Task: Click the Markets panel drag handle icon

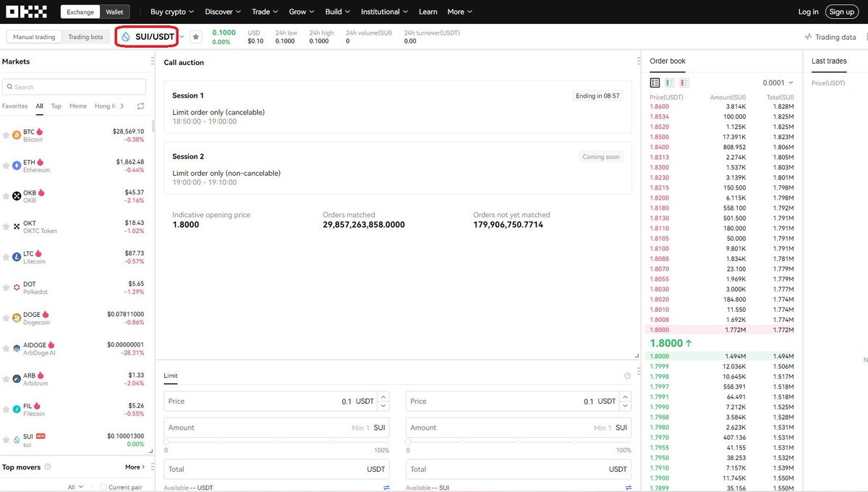Action: [152, 61]
